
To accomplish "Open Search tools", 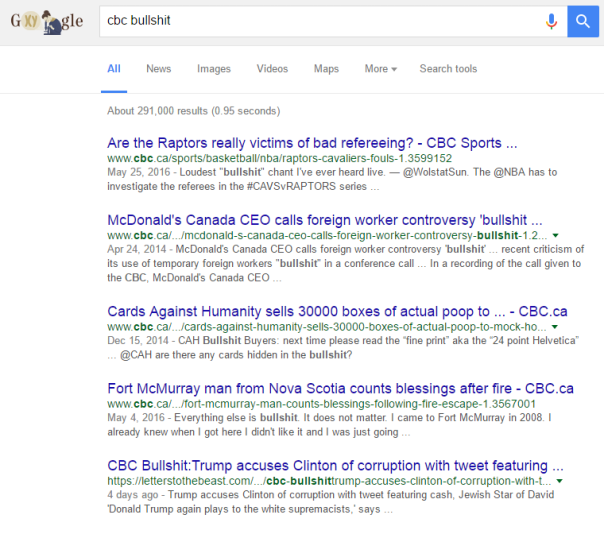I will coord(448,69).
